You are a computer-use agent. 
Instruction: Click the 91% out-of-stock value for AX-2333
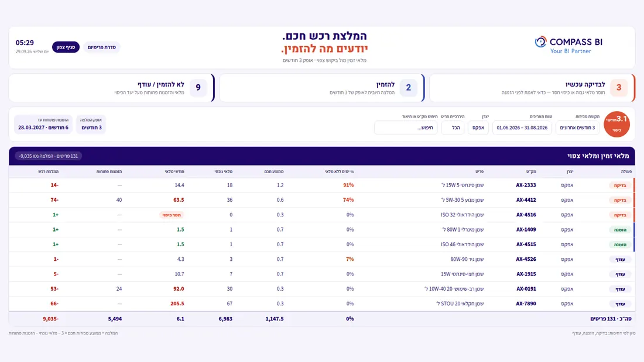click(x=348, y=185)
